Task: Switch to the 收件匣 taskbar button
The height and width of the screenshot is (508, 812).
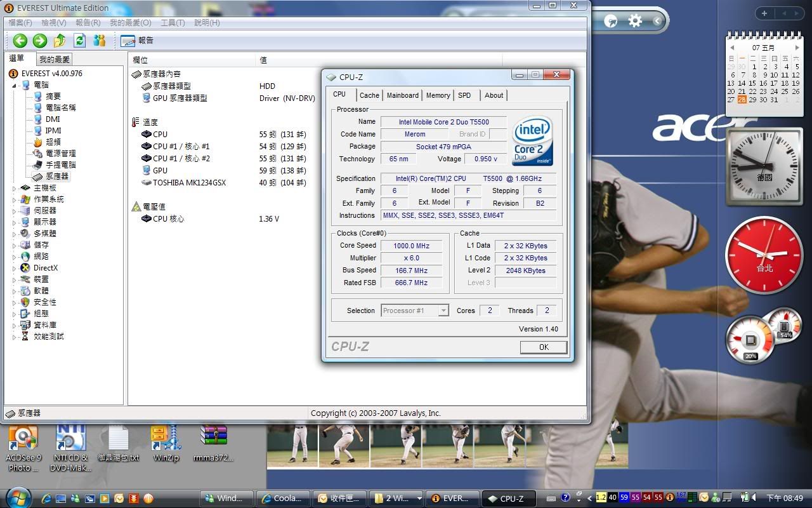Action: click(340, 498)
